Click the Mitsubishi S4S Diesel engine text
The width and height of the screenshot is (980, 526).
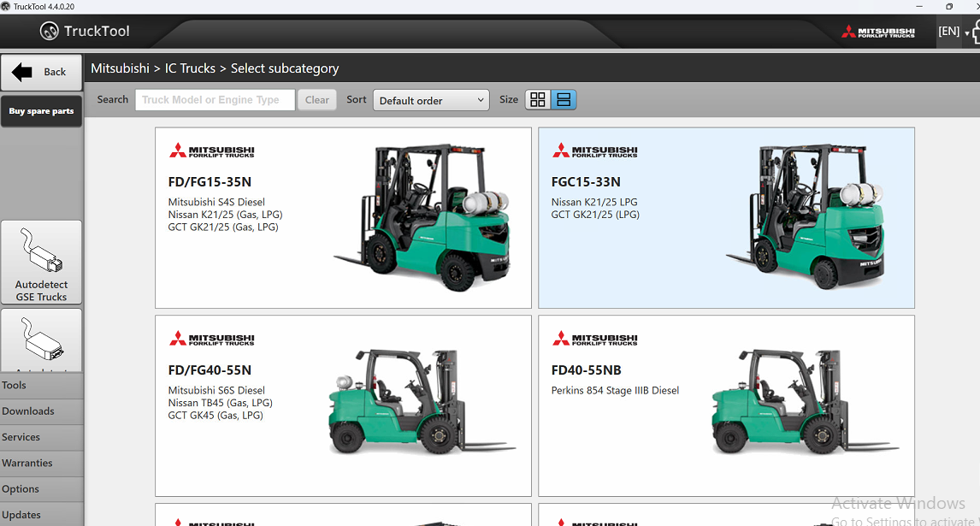(x=216, y=202)
